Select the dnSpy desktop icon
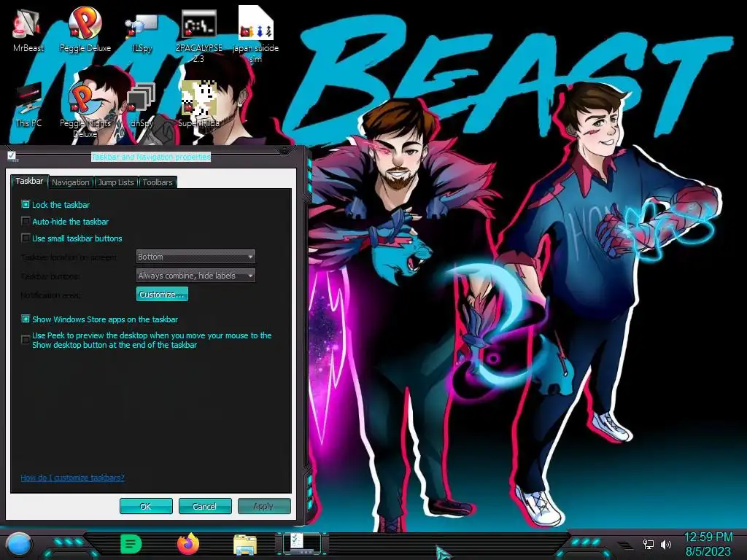This screenshot has width=747, height=560. [x=142, y=106]
